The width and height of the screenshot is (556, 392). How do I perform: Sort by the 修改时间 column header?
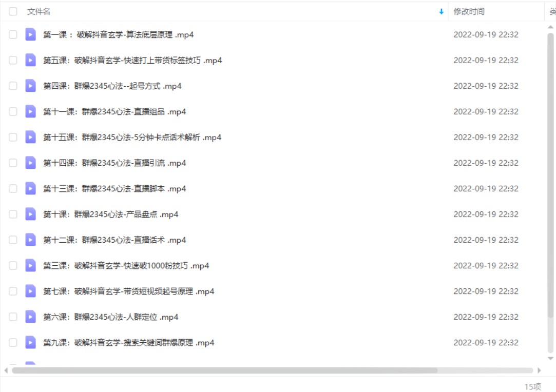click(469, 12)
